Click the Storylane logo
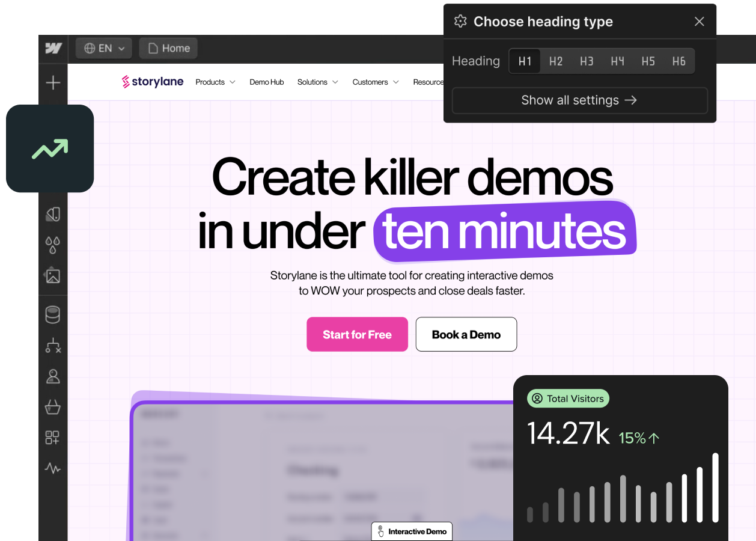Image resolution: width=756 pixels, height=541 pixels. coord(153,82)
